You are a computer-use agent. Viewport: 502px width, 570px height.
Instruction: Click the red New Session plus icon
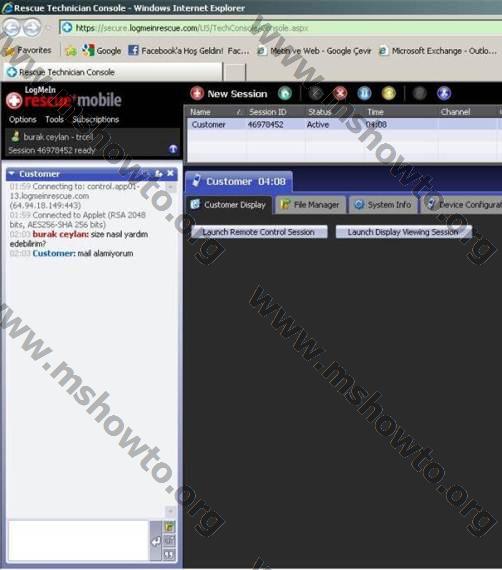coord(197,94)
